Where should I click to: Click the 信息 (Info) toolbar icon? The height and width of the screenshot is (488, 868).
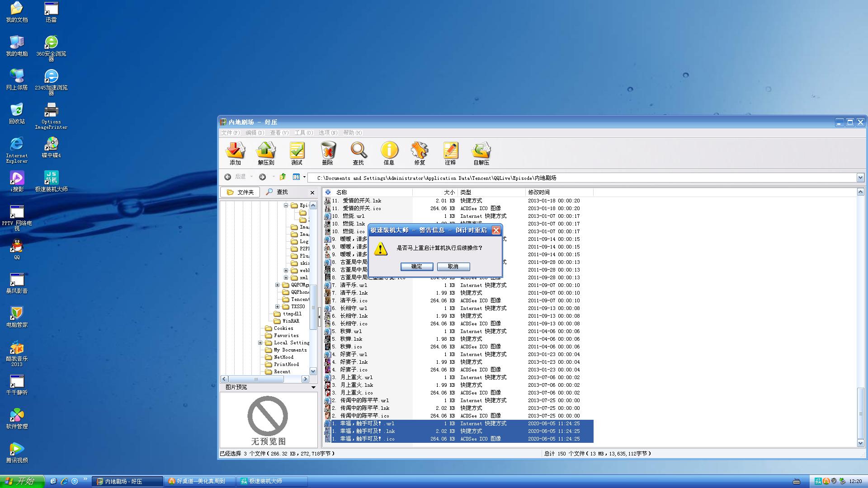[x=389, y=153]
